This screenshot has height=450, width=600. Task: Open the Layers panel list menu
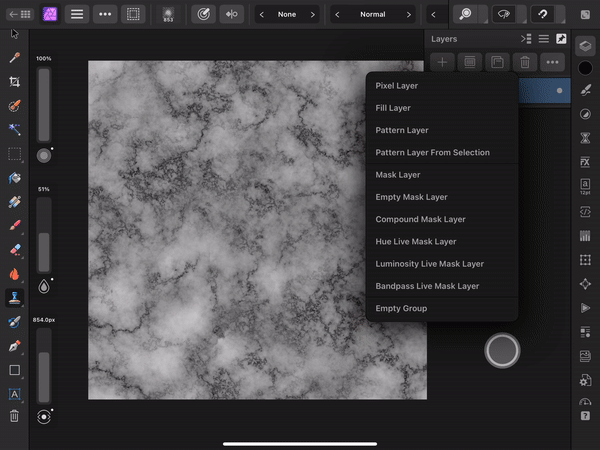[x=544, y=39]
